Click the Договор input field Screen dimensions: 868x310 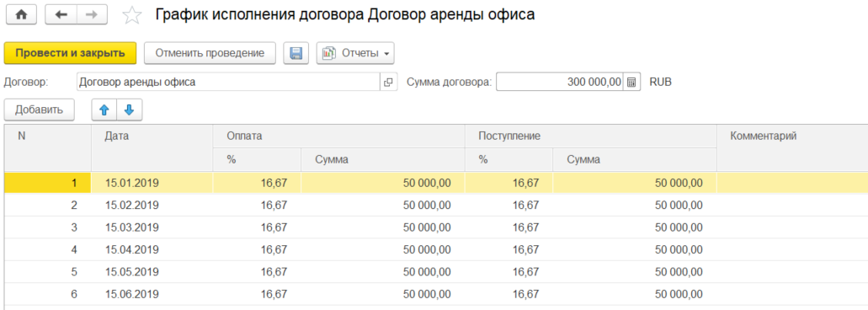pyautogui.click(x=229, y=83)
